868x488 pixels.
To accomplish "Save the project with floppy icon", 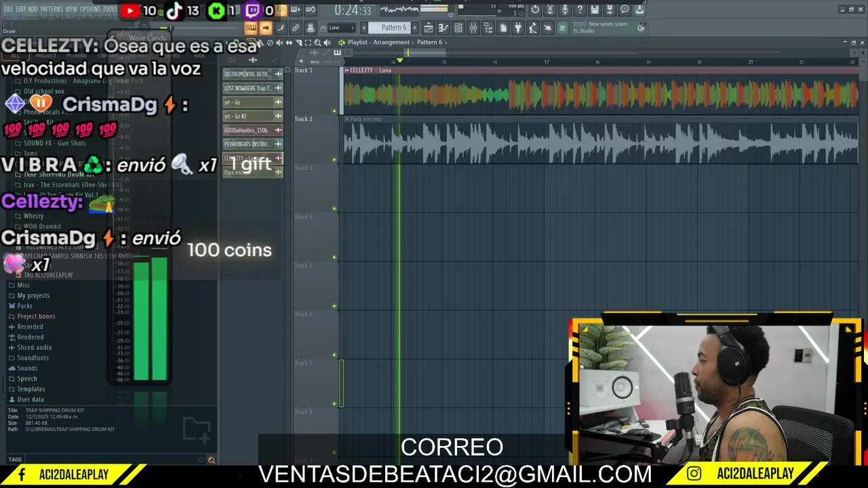I will [x=595, y=10].
